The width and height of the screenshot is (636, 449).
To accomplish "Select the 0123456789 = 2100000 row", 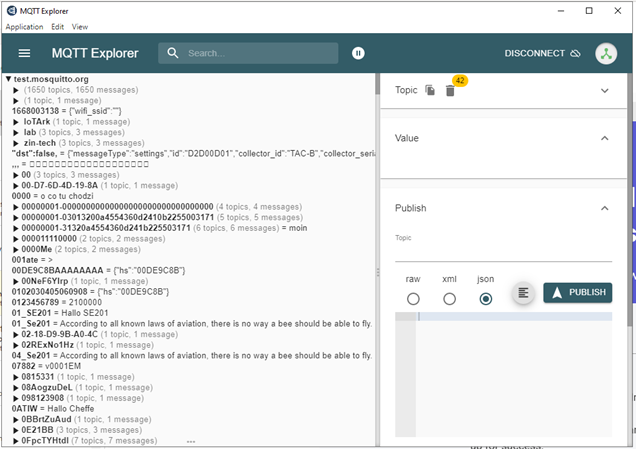I will (x=57, y=303).
